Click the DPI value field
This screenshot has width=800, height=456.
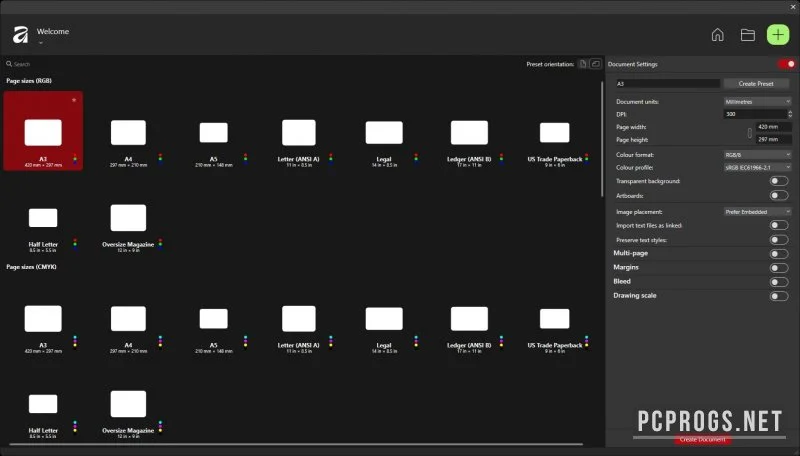755,114
